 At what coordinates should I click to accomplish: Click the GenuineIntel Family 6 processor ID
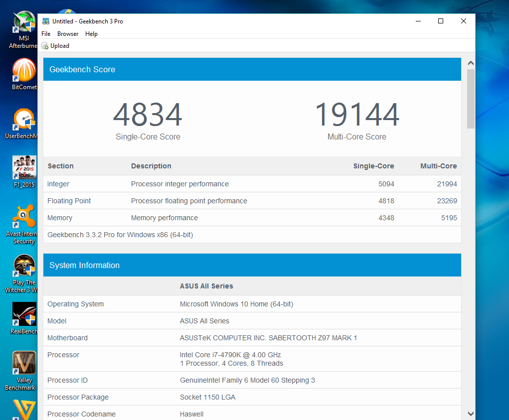click(247, 380)
